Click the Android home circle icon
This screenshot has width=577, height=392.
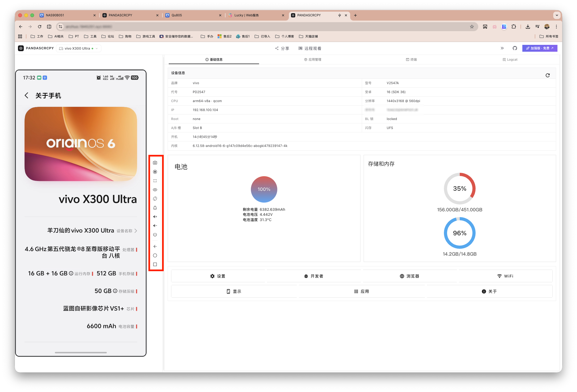(x=155, y=255)
